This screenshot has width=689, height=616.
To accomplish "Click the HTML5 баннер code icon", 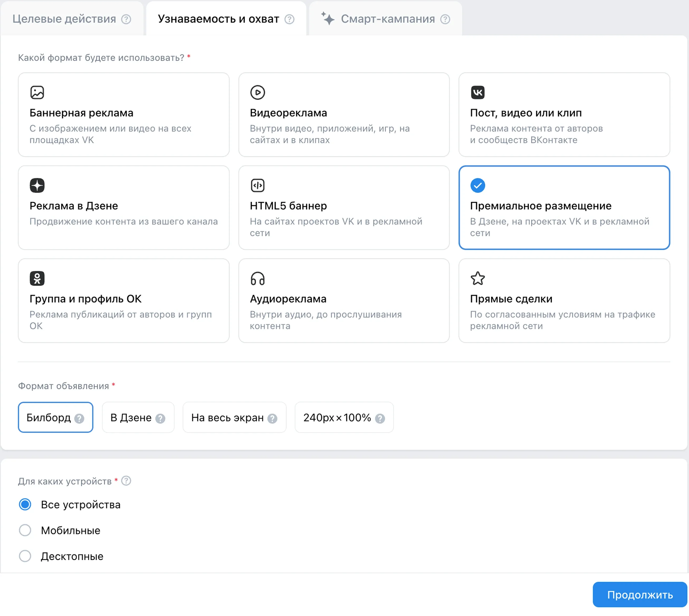I will click(x=257, y=185).
